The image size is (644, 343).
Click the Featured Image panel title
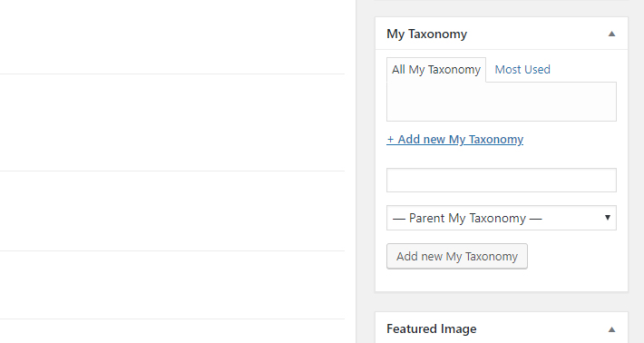pos(432,329)
